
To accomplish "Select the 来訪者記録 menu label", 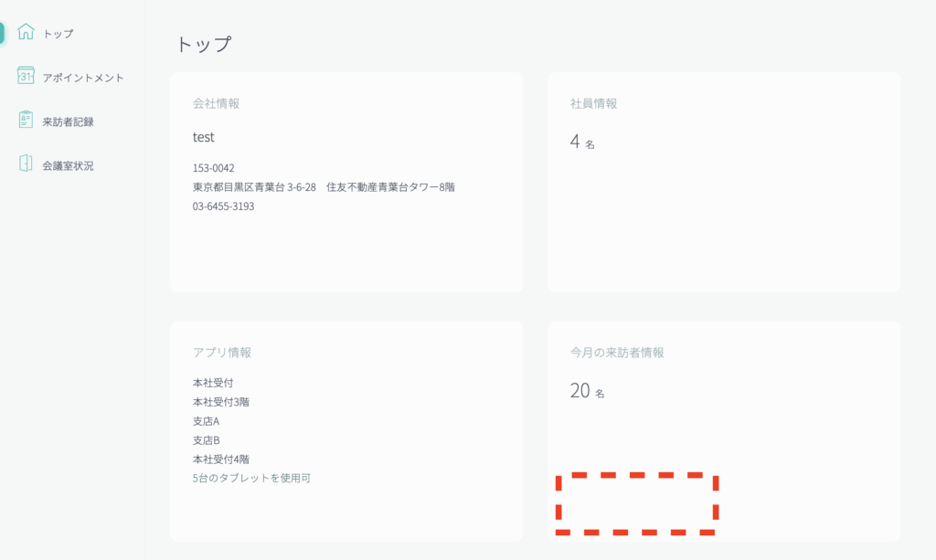I will 68,122.
